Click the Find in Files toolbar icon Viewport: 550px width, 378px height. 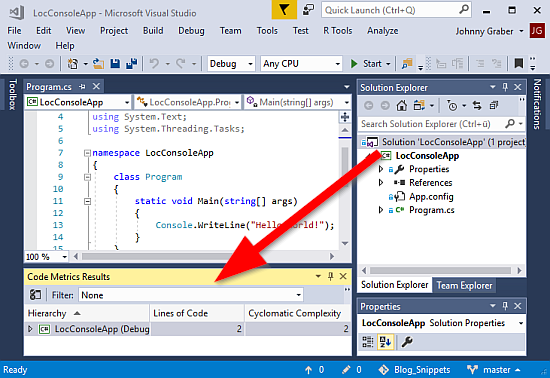coord(407,64)
